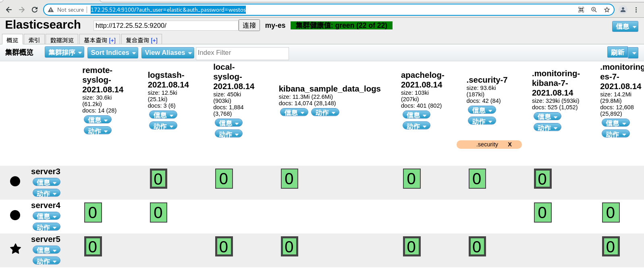Screen dimensions: 644x275
Task: Click server5 shard 0 of .monitoring-es-7
Action: click(611, 246)
